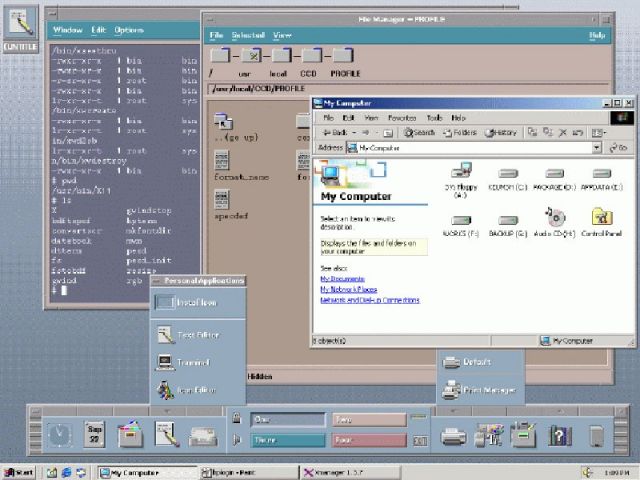Image resolution: width=640 pixels, height=480 pixels.
Task: Open the Tools menu in My Computer
Action: 434,118
